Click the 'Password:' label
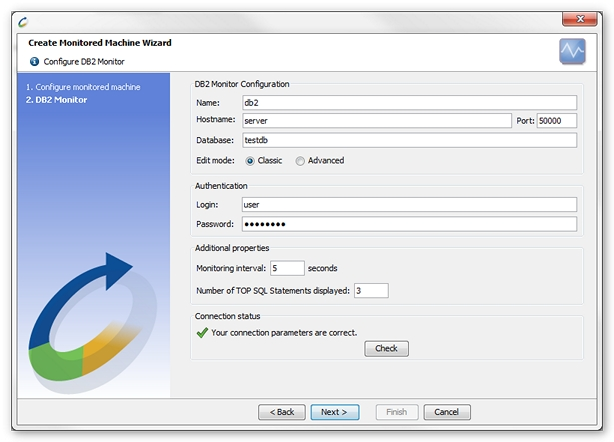Screen dimensions: 614x442 click(x=215, y=224)
